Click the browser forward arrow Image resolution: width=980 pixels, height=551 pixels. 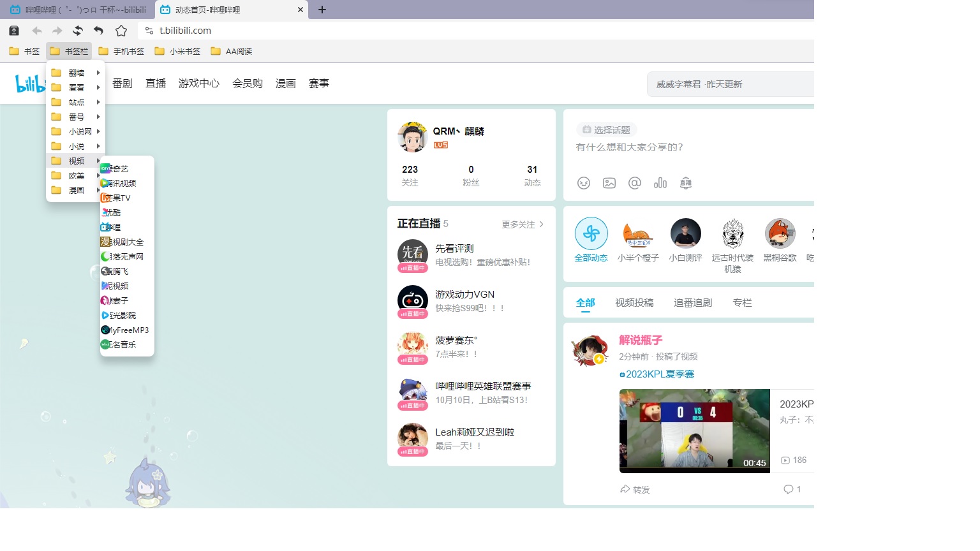click(x=57, y=31)
